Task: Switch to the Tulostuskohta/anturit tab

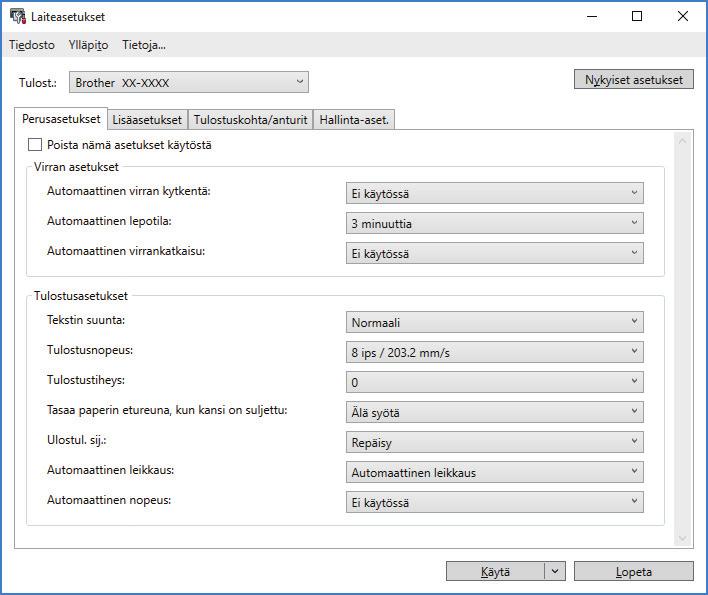Action: click(x=251, y=120)
